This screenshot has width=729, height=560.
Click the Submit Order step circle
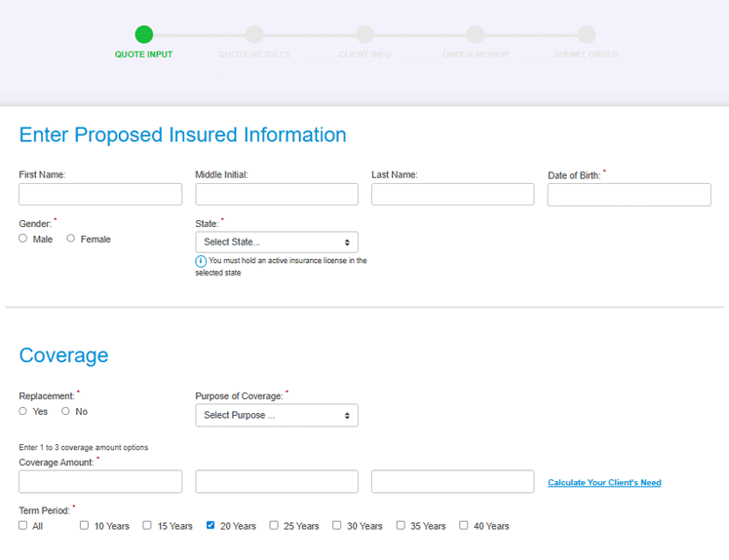[586, 35]
